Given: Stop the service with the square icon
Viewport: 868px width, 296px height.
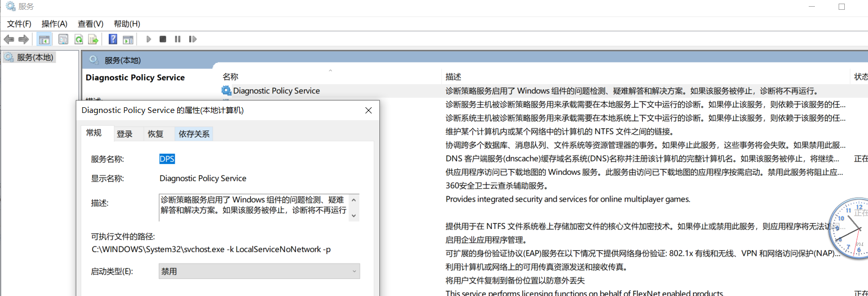Looking at the screenshot, I should pyautogui.click(x=163, y=39).
